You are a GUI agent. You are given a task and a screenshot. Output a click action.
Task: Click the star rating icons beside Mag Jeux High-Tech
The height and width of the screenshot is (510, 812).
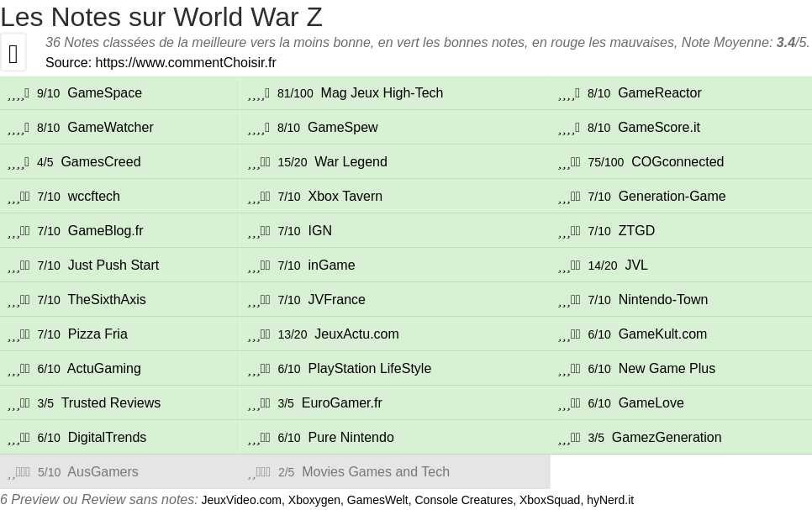pyautogui.click(x=259, y=93)
